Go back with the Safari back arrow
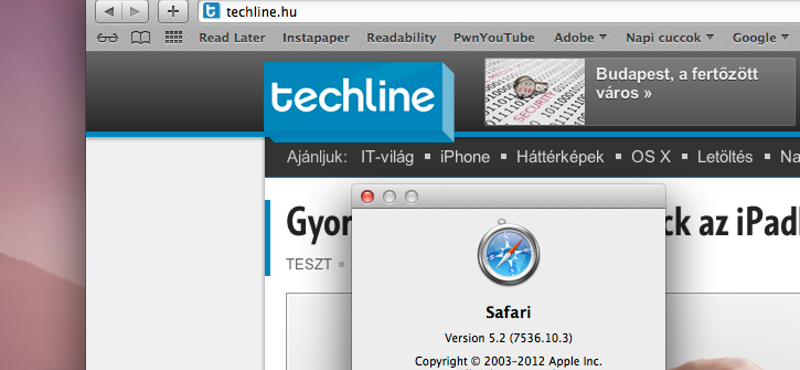The image size is (800, 370). pos(109,12)
